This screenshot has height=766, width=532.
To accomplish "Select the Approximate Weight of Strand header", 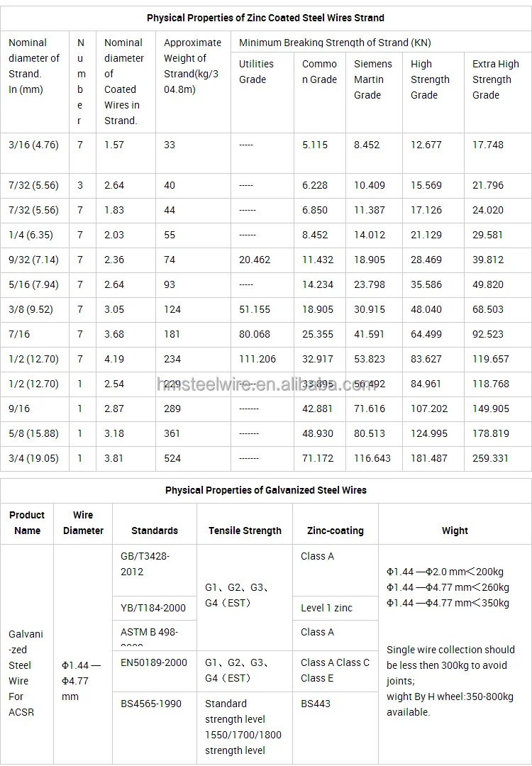I will click(192, 66).
